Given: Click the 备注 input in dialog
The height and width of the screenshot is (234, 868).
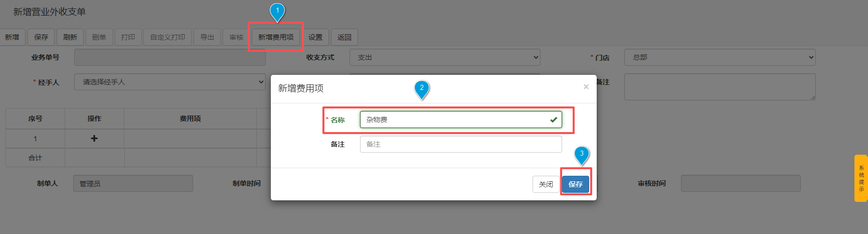Looking at the screenshot, I should [460, 144].
